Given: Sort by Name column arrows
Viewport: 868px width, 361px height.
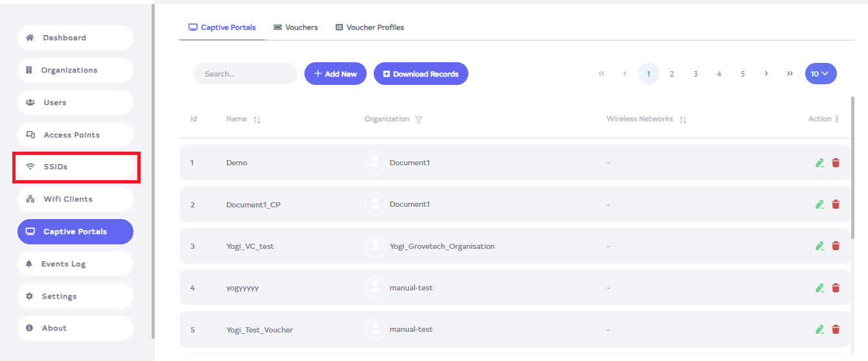Looking at the screenshot, I should tap(257, 119).
